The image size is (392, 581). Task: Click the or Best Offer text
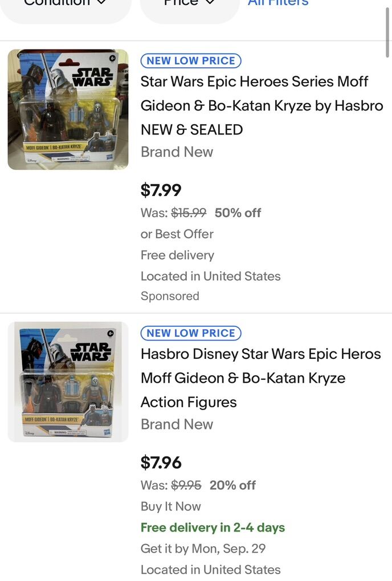coord(177,234)
